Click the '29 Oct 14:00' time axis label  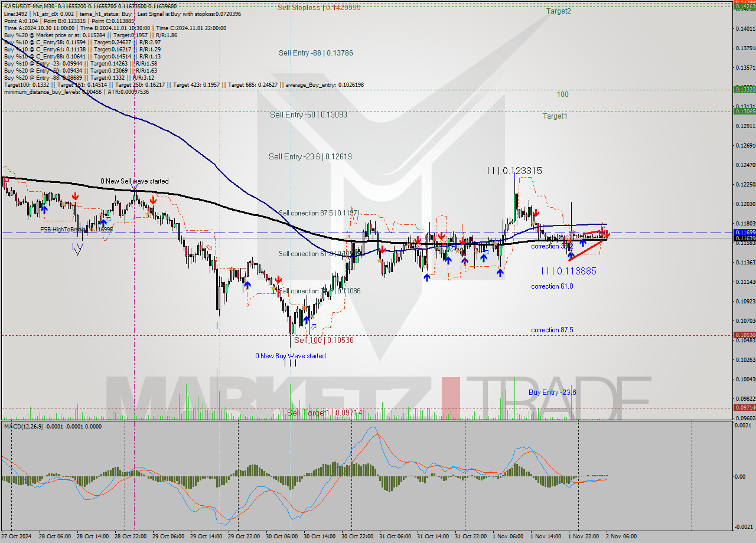click(x=206, y=537)
